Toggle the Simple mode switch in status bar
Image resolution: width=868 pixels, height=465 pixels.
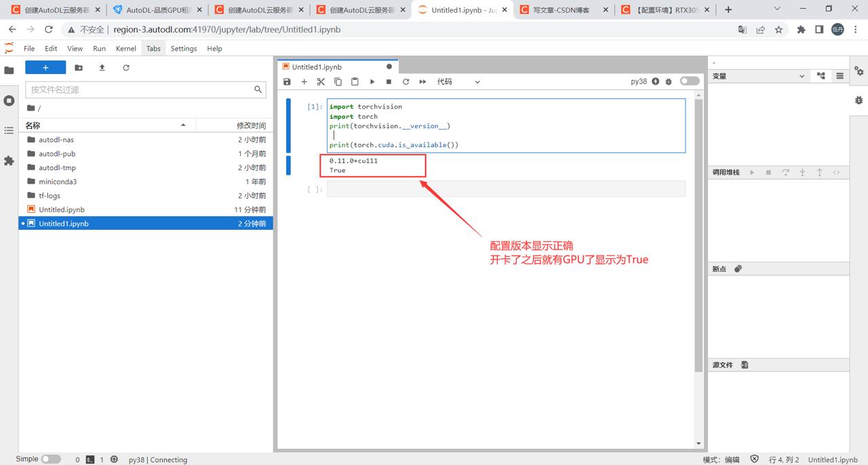tap(51, 459)
